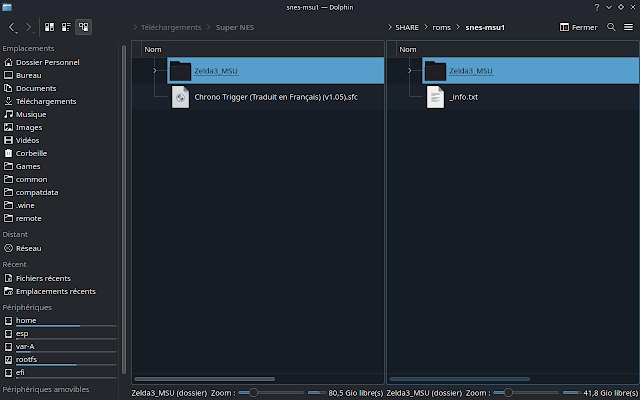The height and width of the screenshot is (400, 640).
Task: Sort right pane by Nom column
Action: (x=518, y=49)
